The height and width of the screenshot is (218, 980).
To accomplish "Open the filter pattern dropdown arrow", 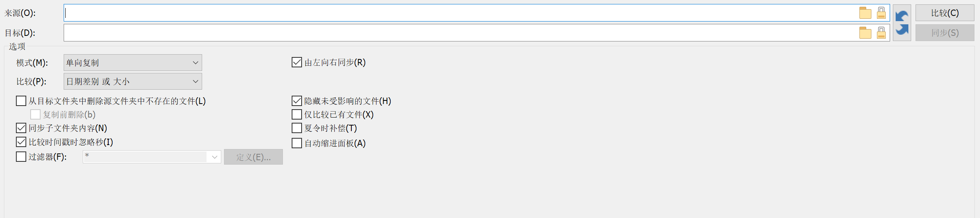I will pos(214,157).
